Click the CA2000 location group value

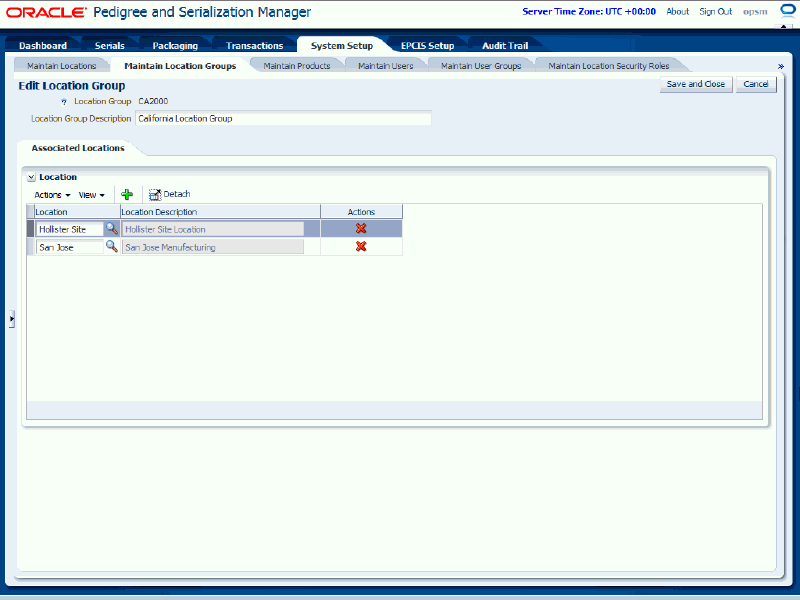pyautogui.click(x=153, y=102)
